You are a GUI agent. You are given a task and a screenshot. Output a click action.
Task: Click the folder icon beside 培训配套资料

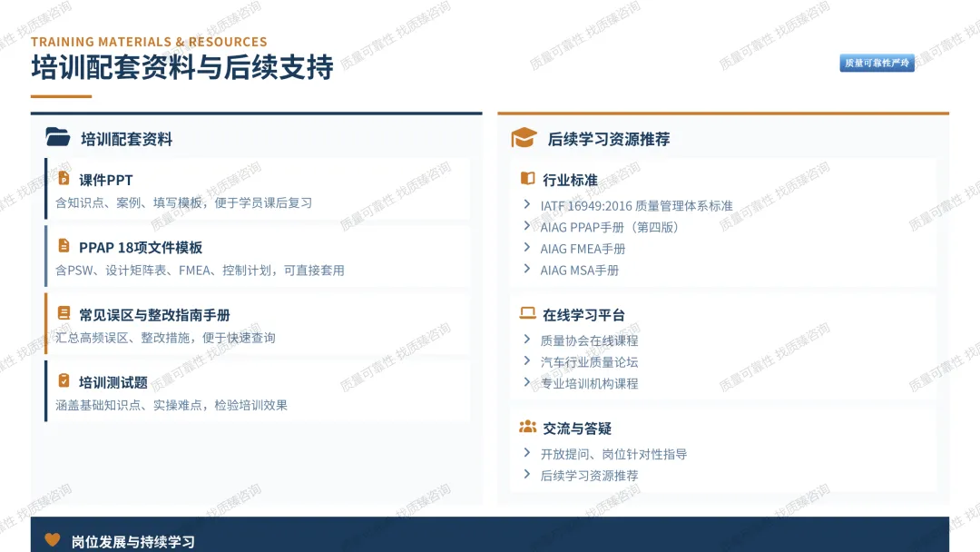point(57,137)
